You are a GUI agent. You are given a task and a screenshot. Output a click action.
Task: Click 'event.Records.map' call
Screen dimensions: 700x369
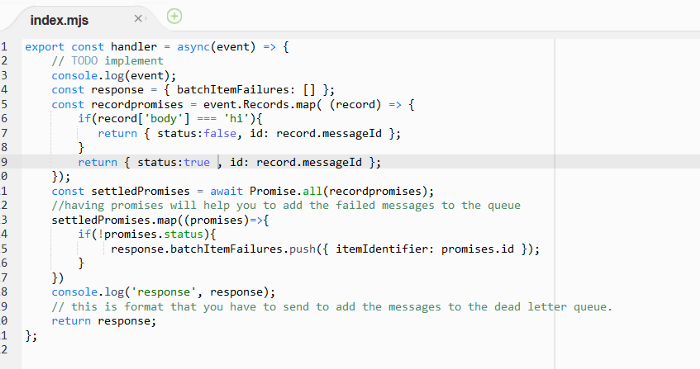(x=259, y=104)
